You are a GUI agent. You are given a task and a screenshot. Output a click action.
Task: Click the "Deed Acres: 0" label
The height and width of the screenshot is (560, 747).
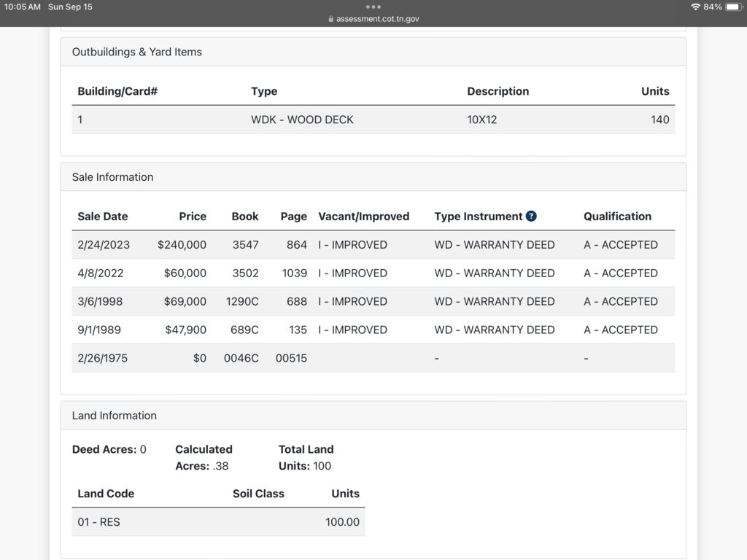(109, 449)
